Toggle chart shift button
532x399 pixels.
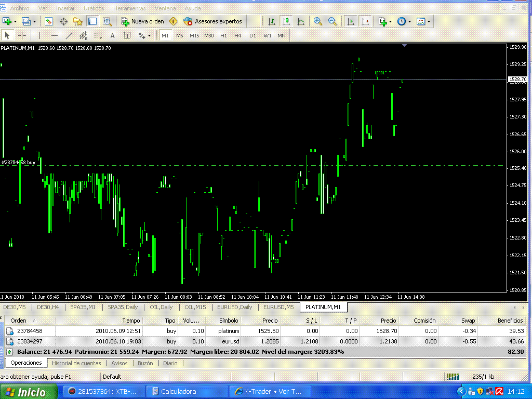tap(365, 21)
